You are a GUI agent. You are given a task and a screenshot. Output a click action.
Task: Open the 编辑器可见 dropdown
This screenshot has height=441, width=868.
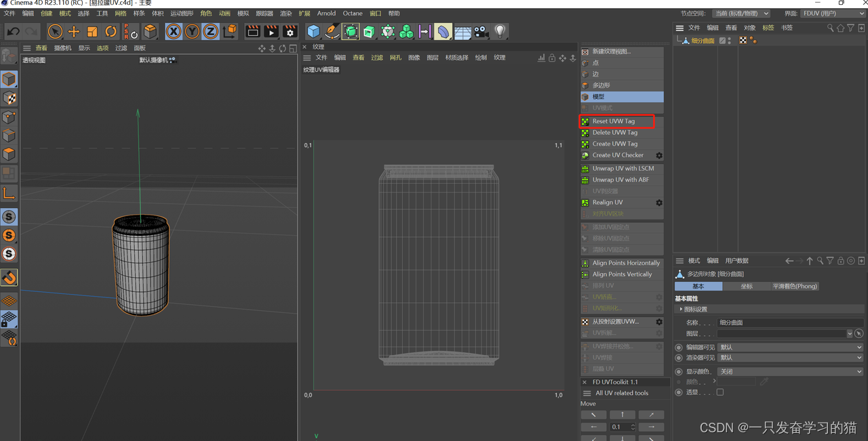click(x=790, y=347)
